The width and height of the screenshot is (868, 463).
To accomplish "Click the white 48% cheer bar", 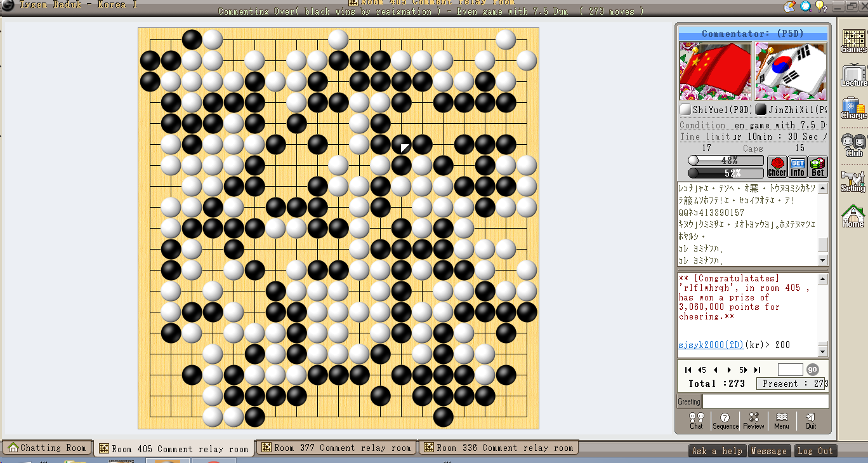I will coord(726,161).
